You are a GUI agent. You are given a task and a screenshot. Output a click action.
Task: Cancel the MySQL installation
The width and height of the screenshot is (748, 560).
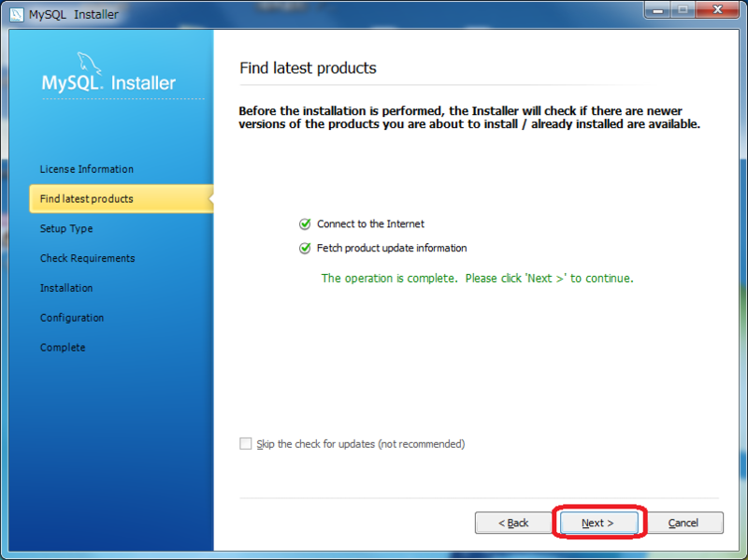[683, 523]
